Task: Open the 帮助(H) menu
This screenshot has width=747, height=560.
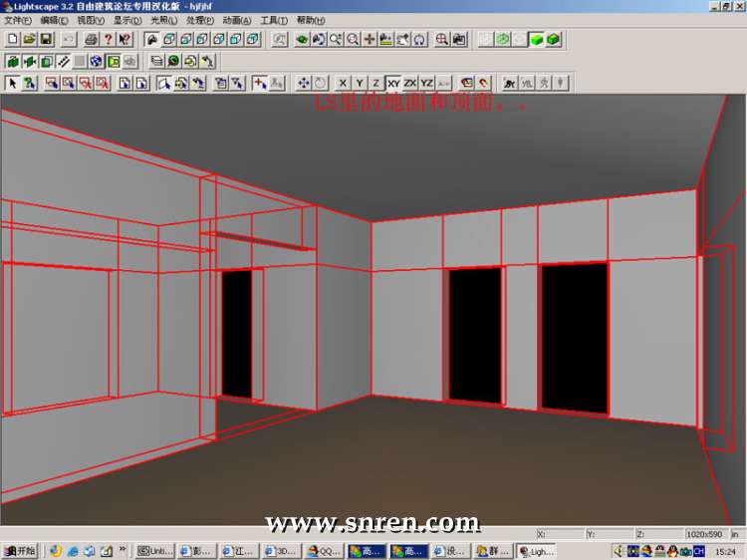Action: 311,20
